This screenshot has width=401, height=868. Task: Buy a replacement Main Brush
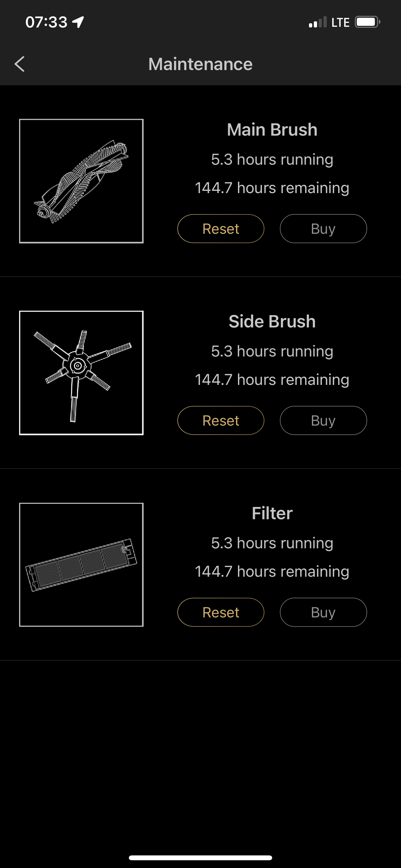323,229
